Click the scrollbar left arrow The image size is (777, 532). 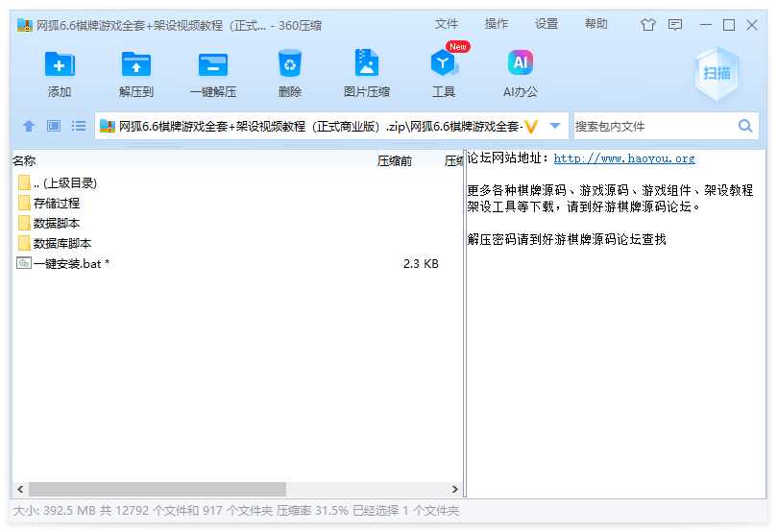tap(20, 489)
